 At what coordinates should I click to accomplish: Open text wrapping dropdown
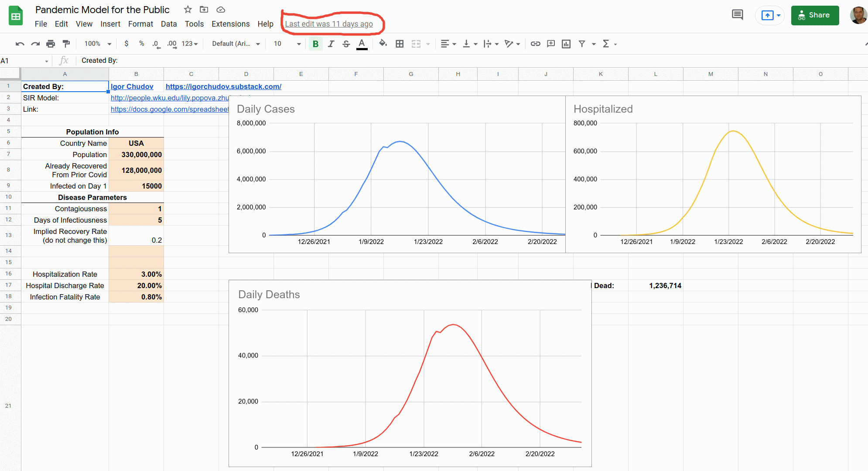(491, 44)
